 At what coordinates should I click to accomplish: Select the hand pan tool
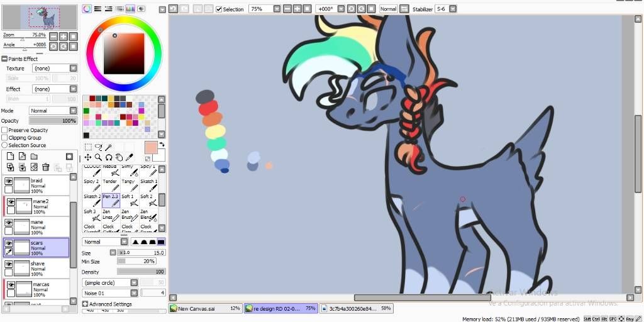[119, 157]
